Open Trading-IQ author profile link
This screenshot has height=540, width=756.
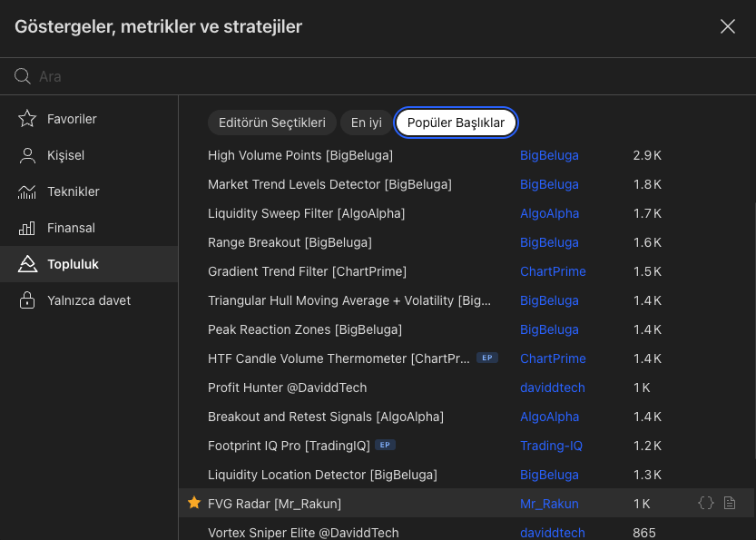tap(551, 446)
